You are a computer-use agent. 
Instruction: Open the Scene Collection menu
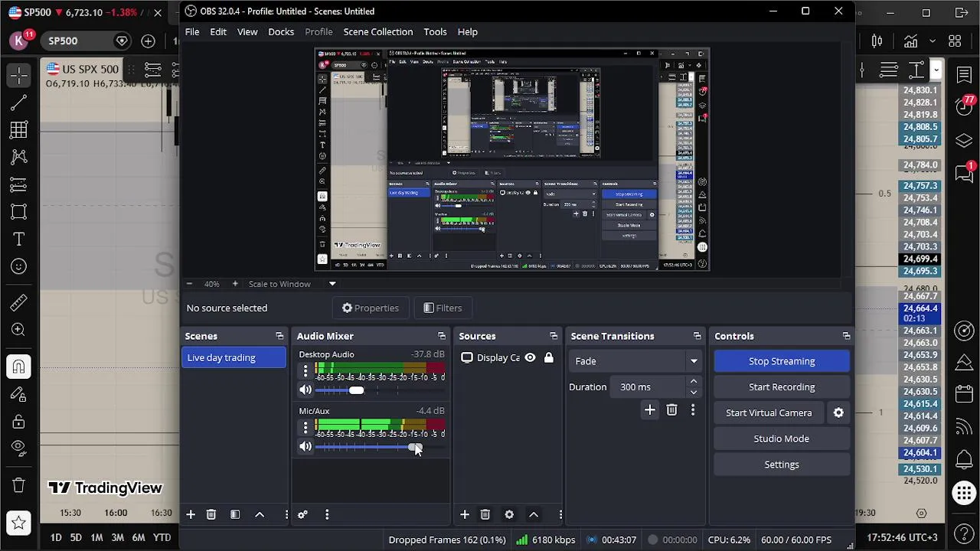(378, 31)
